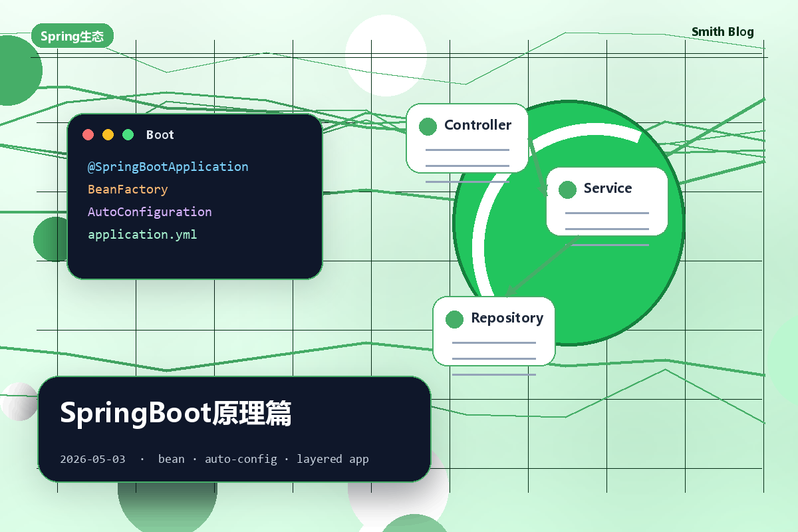Select the Service card label
Viewport: 798px width, 532px height.
click(608, 188)
